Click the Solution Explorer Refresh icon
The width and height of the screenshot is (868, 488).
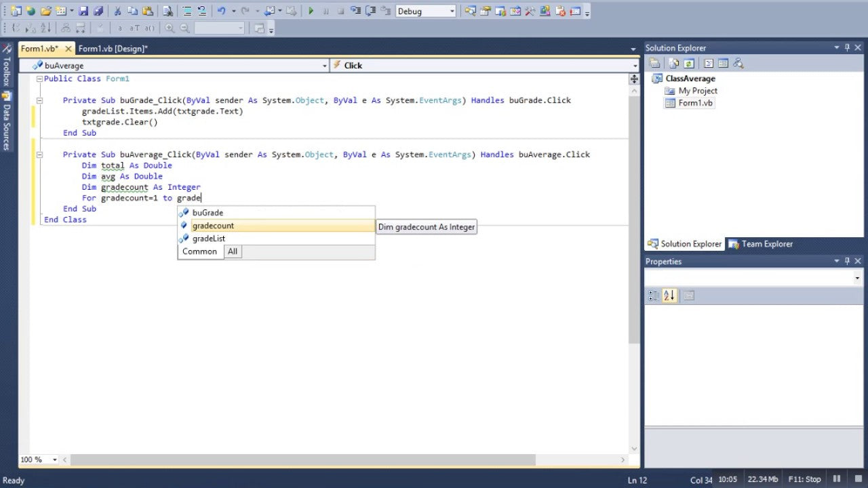click(689, 63)
